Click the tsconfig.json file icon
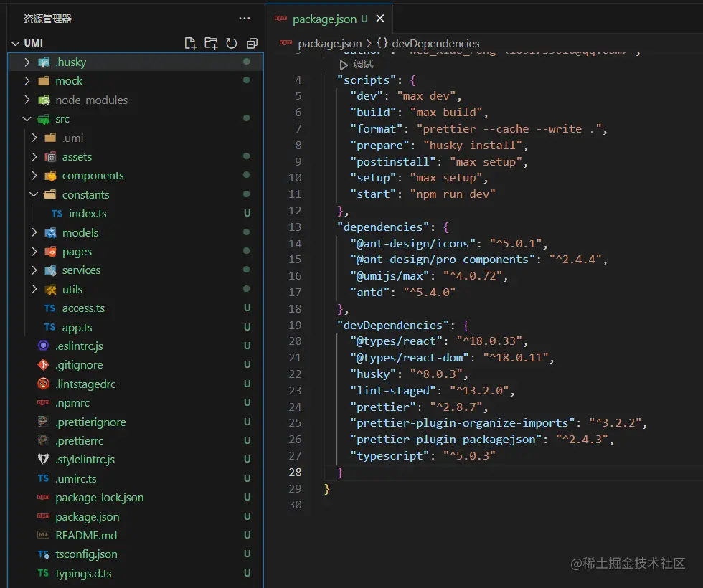Screen dimensions: 703x588 click(44, 554)
